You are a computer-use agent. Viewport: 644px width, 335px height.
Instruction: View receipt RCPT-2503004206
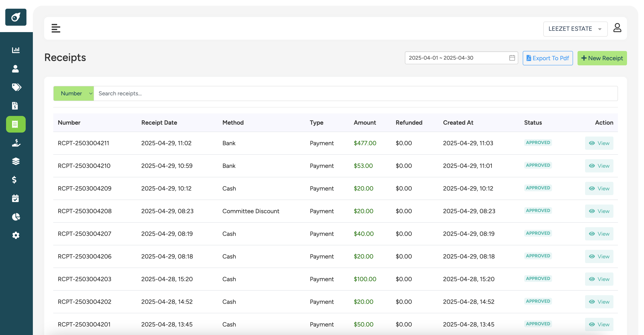pos(599,256)
